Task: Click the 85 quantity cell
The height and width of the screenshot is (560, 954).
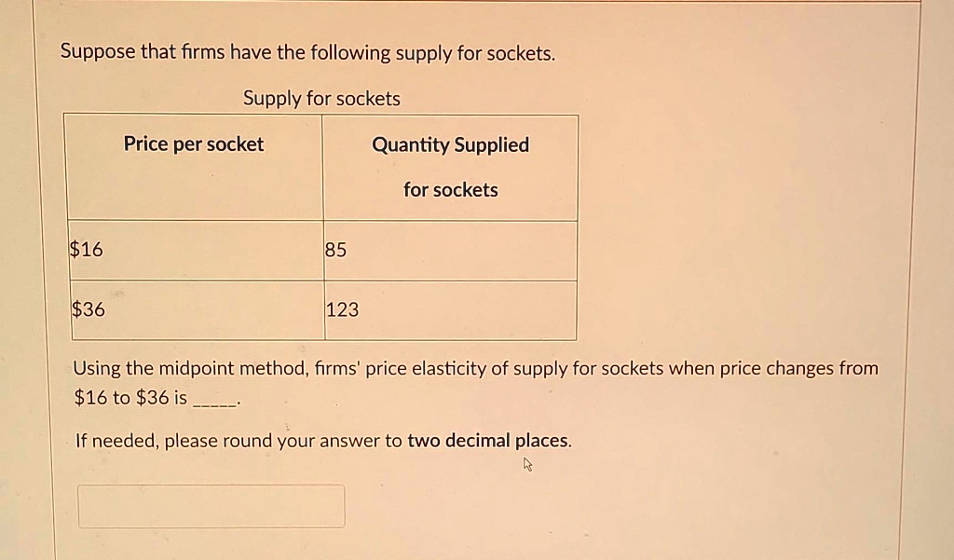Action: [x=451, y=251]
